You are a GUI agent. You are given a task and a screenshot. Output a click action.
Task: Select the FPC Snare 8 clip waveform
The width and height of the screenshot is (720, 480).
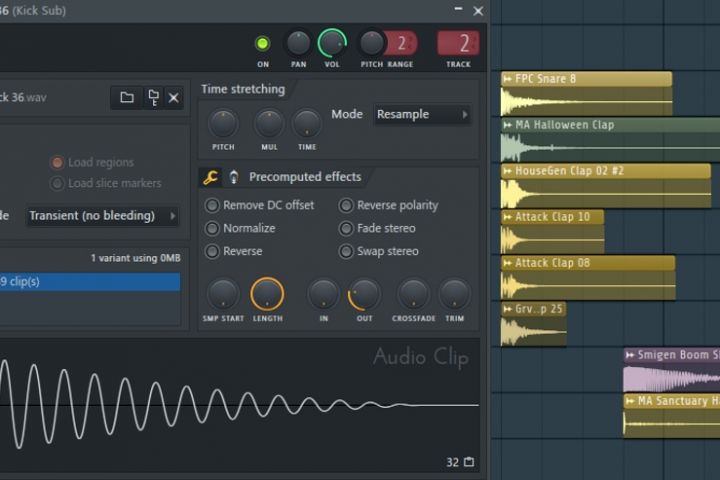click(x=586, y=102)
